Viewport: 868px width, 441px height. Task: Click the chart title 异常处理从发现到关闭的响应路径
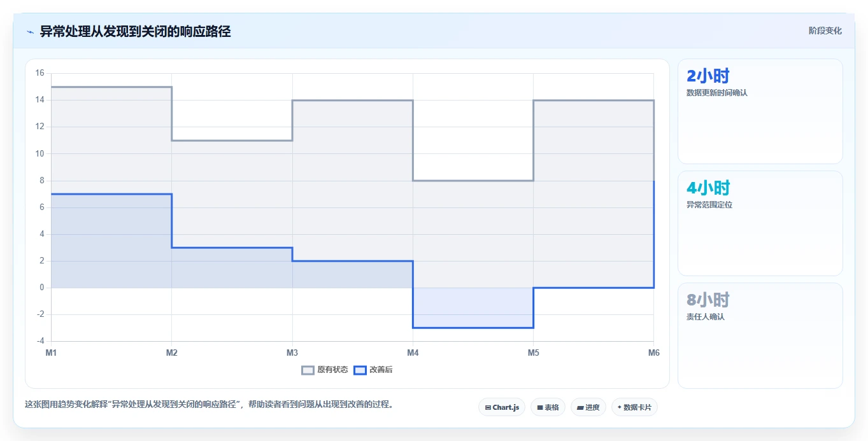(x=135, y=31)
